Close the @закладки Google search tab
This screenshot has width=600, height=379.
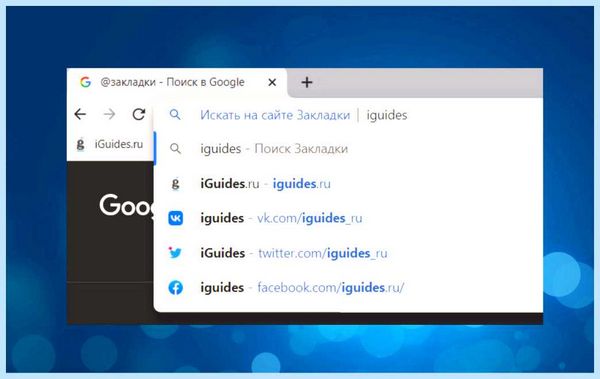click(272, 82)
